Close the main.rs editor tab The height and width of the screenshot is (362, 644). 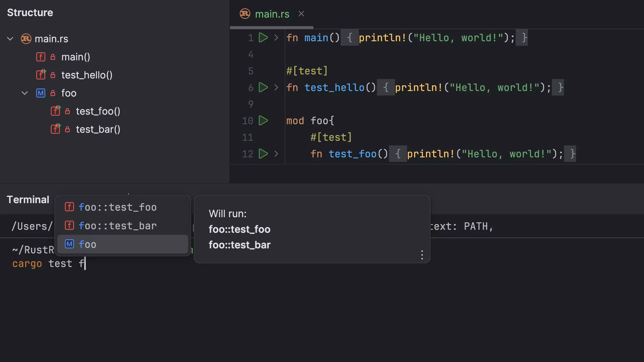tap(301, 14)
